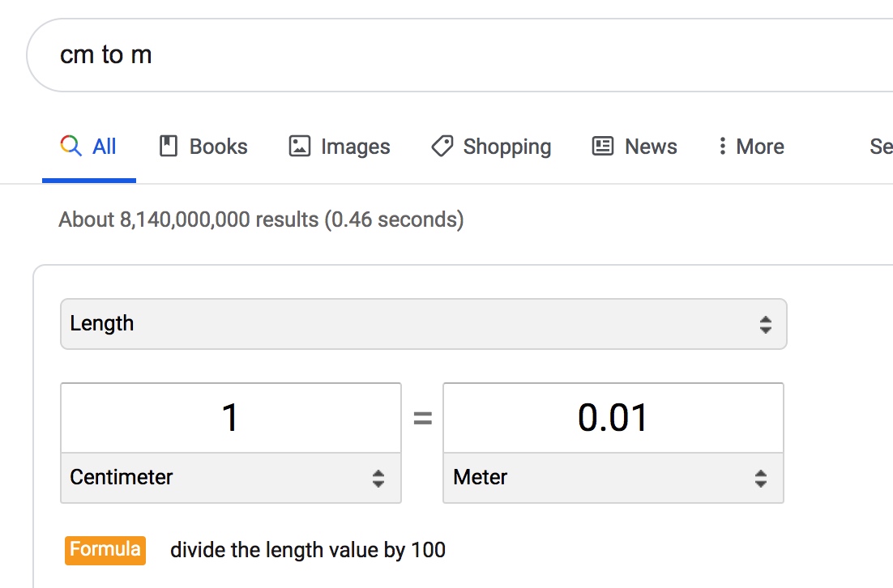Switch to the Books results tab

[218, 147]
